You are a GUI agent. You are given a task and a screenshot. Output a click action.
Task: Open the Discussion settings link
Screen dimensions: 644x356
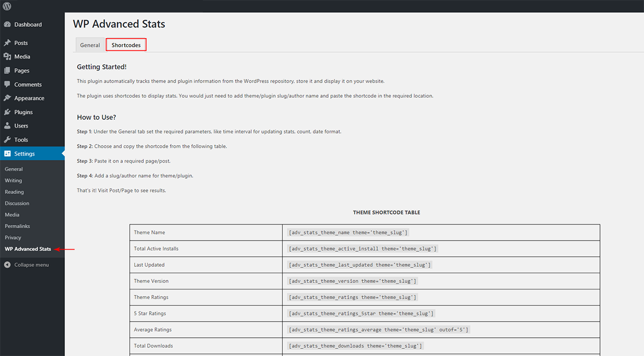(17, 204)
